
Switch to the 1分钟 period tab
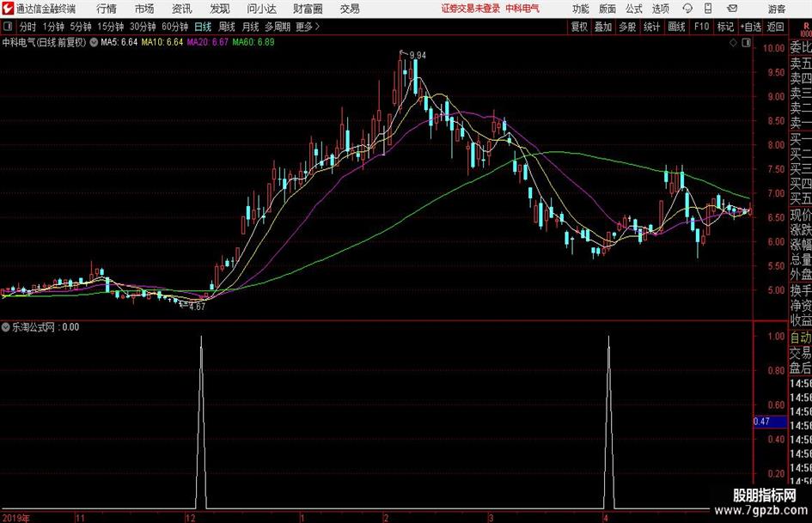pos(53,27)
